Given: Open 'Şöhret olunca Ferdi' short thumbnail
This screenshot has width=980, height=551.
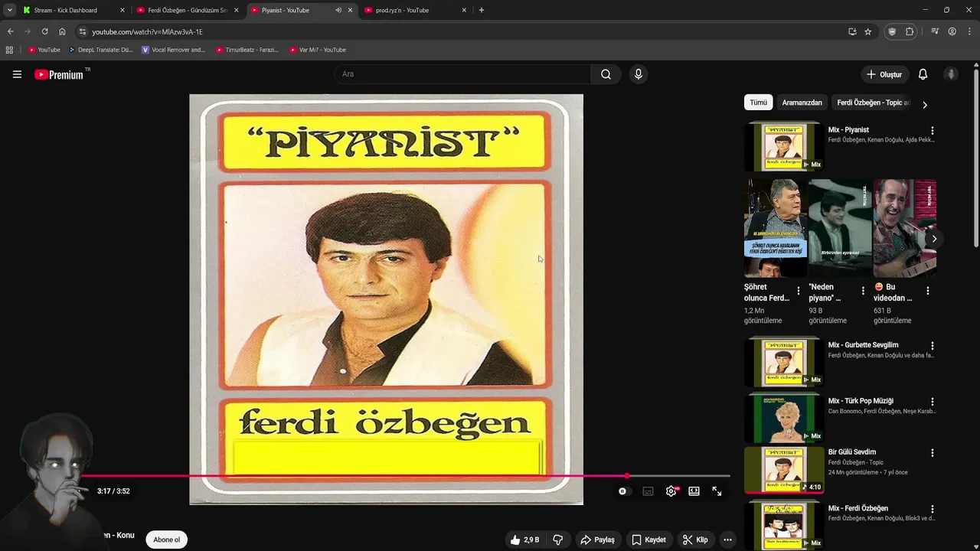Looking at the screenshot, I should click(x=775, y=228).
